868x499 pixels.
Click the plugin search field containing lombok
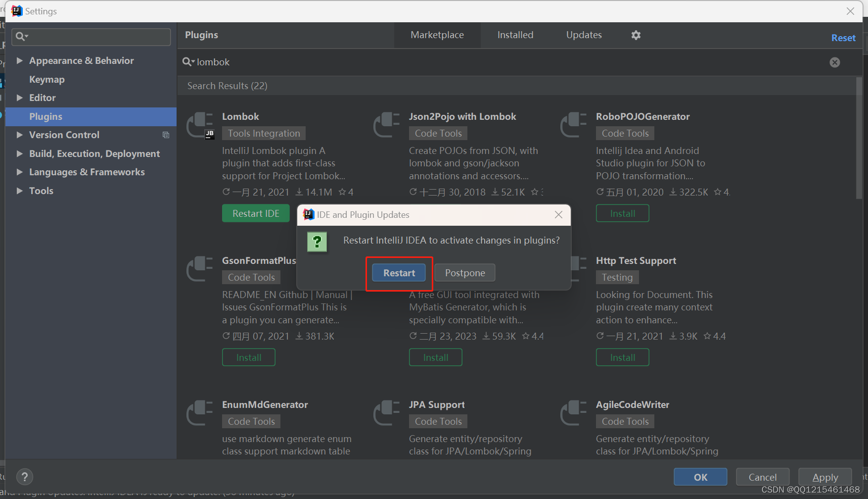[509, 62]
